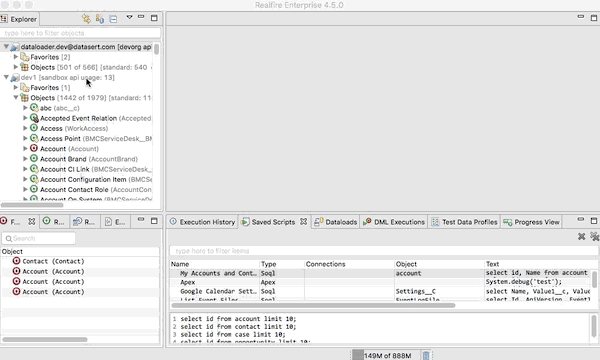Click the Favorites [2] folder icon

pyautogui.click(x=24, y=57)
